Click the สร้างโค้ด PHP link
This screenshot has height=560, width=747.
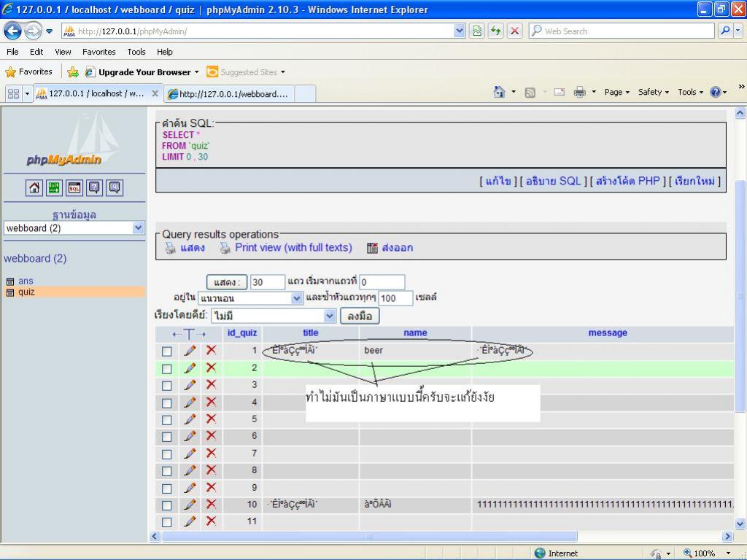(627, 181)
